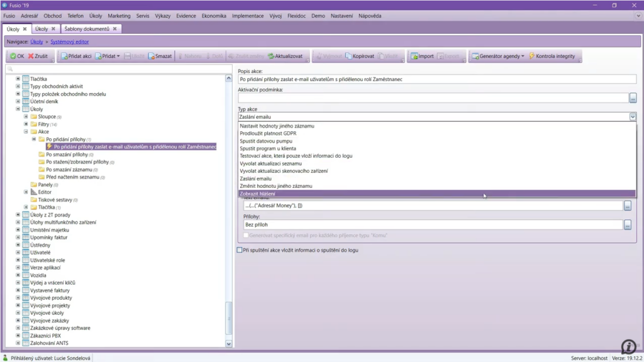The width and height of the screenshot is (644, 362).
Task: Click the Kopírovat copy icon
Action: coord(348,56)
